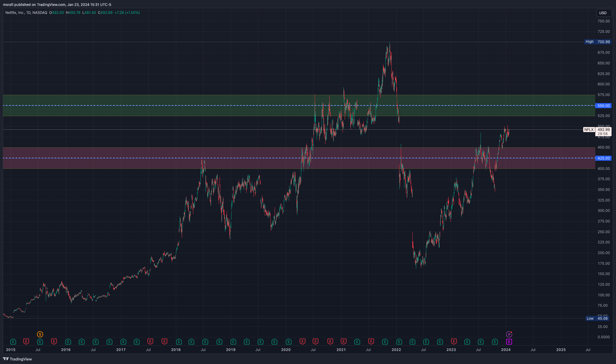Select the October 2020 red earnings marker
This screenshot has width=616, height=364.
coord(330,342)
